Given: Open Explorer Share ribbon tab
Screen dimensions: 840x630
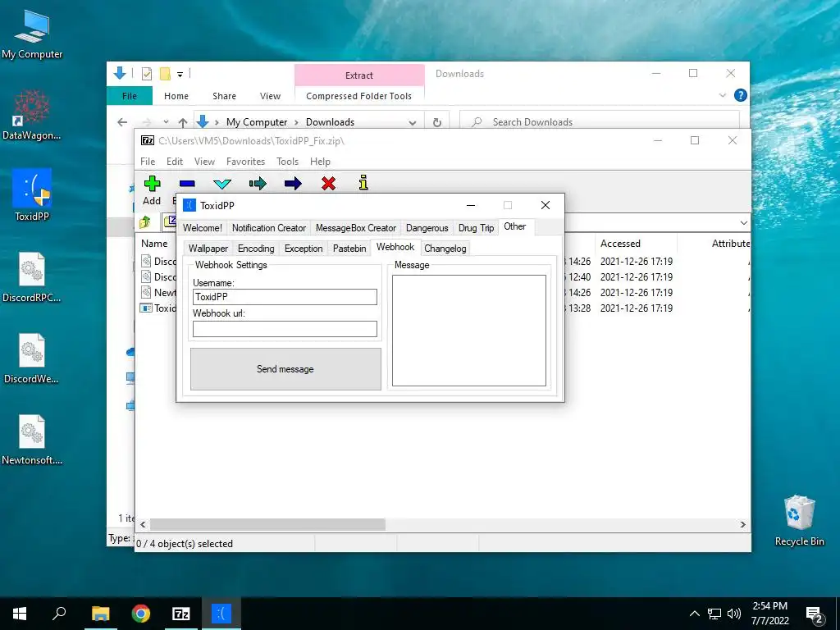Looking at the screenshot, I should tap(224, 96).
